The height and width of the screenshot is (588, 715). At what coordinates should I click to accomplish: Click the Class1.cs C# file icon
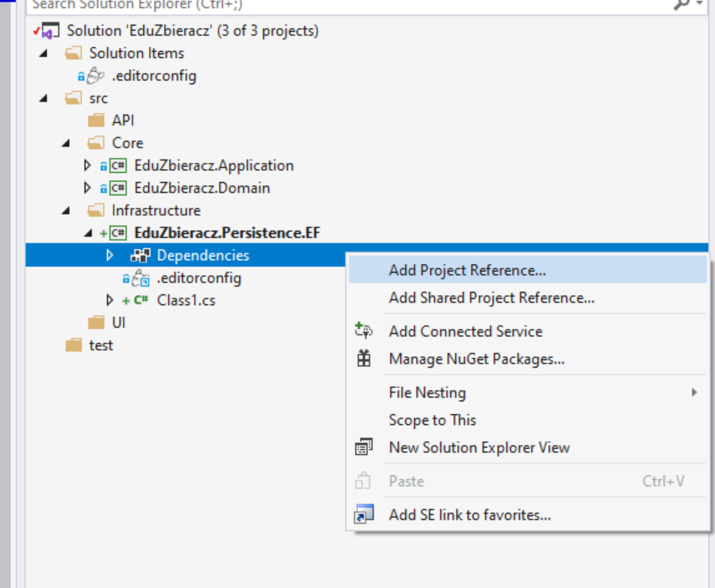[x=141, y=300]
